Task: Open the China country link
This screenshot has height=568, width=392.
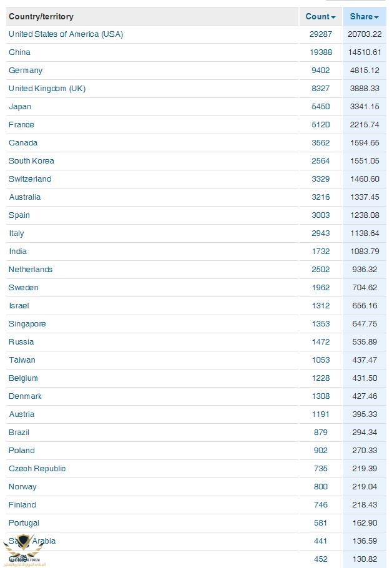Action: click(x=19, y=52)
